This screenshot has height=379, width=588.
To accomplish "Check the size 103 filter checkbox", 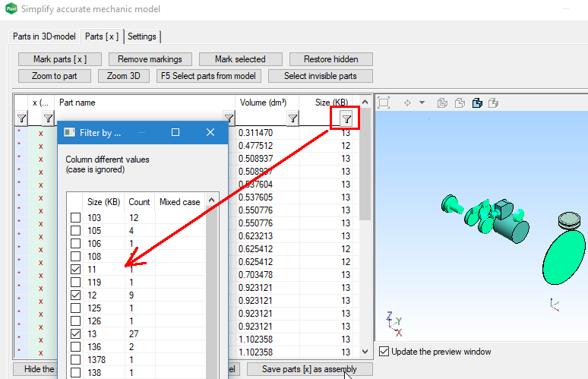I will pyautogui.click(x=75, y=218).
